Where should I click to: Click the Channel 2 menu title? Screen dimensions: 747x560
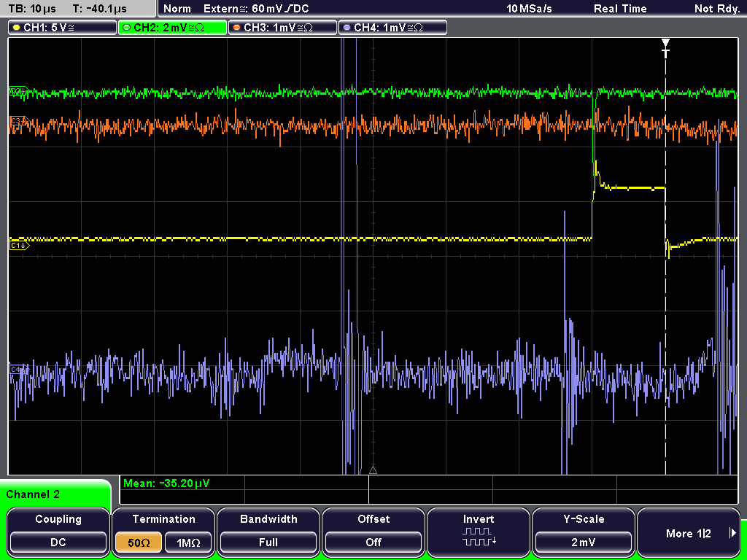pos(33,494)
